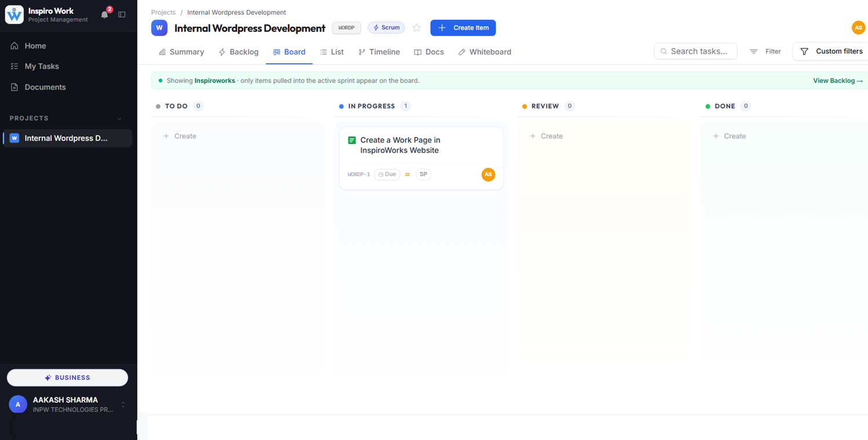This screenshot has height=440, width=868.
Task: Click the View Backlog link
Action: click(x=838, y=81)
